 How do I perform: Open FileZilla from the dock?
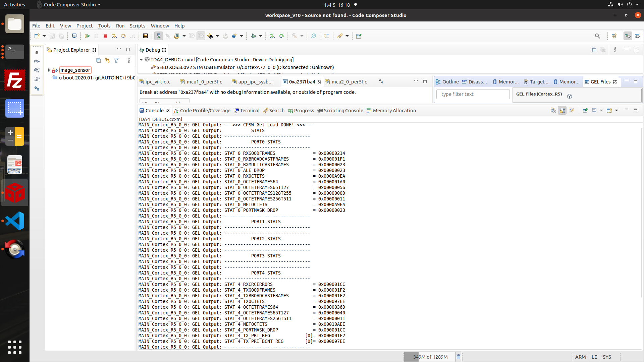click(x=15, y=80)
